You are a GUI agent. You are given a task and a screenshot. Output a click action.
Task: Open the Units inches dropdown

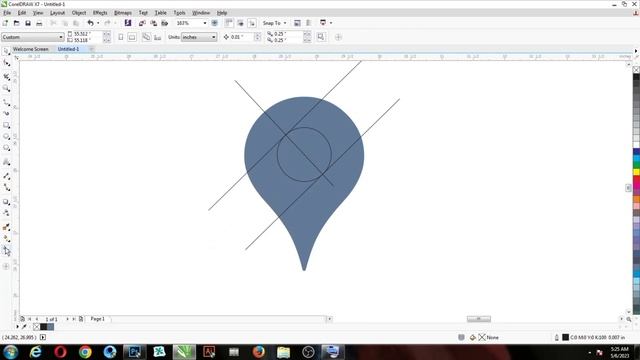coord(199,37)
